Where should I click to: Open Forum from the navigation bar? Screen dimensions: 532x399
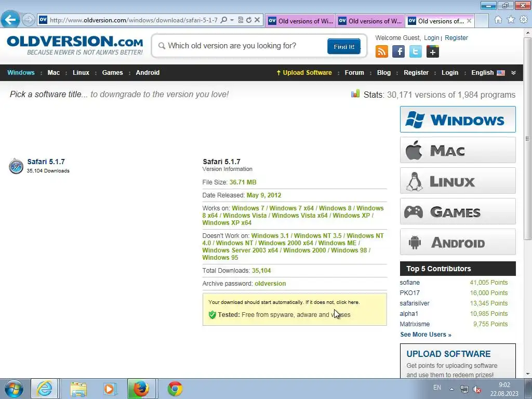[354, 73]
